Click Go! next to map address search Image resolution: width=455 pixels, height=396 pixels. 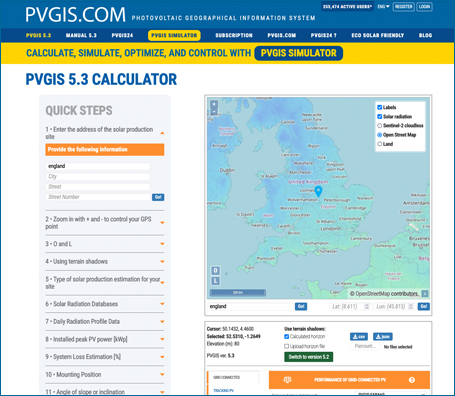pyautogui.click(x=301, y=306)
